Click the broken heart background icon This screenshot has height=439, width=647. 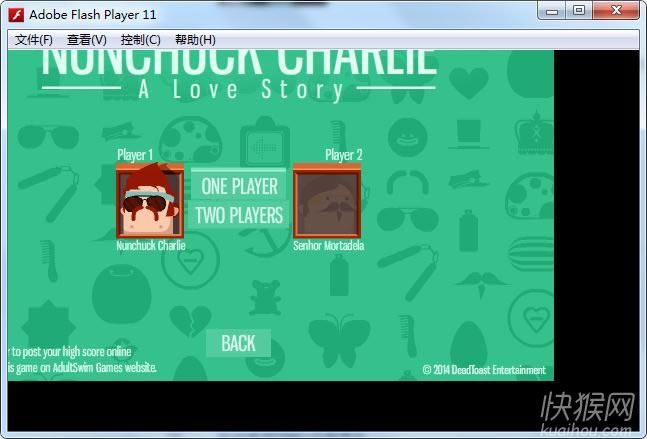click(193, 320)
